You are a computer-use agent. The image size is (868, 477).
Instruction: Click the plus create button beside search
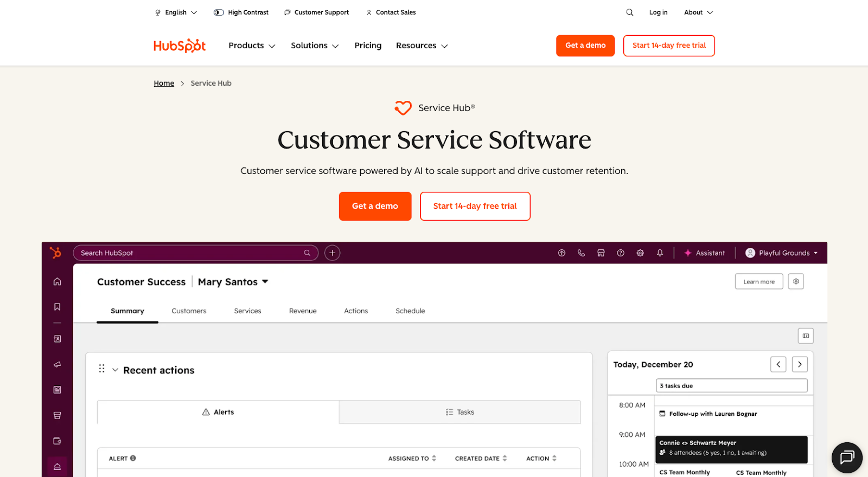tap(332, 253)
